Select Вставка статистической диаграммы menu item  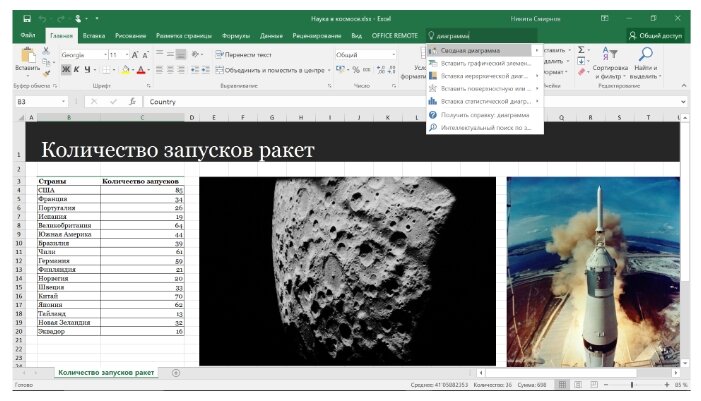[485, 101]
